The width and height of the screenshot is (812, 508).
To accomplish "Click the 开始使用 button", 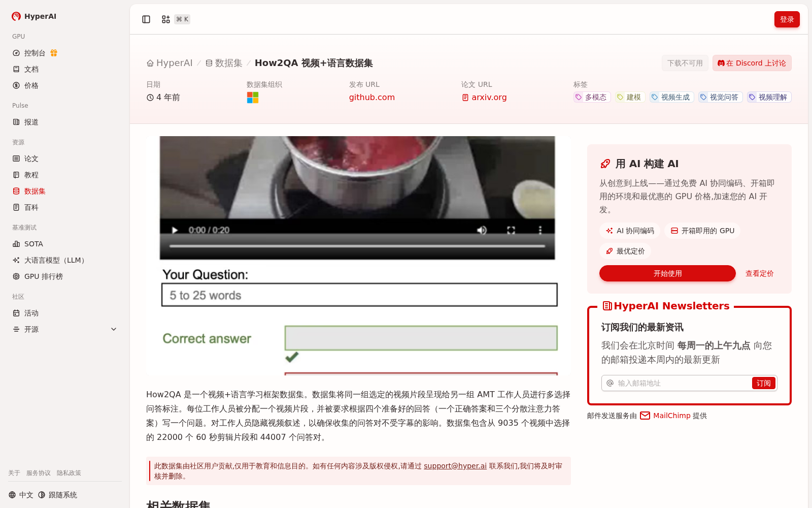I will tap(667, 273).
